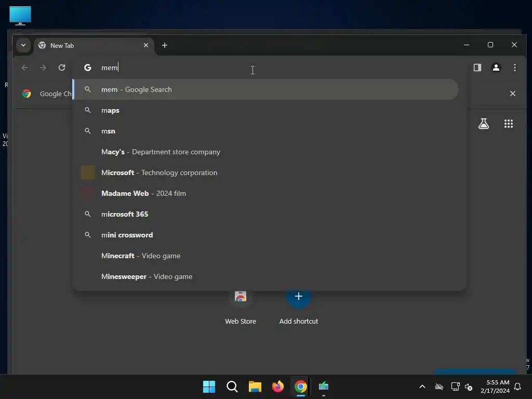Click magnifier icon beside 'microsoft 365'

tap(87, 214)
